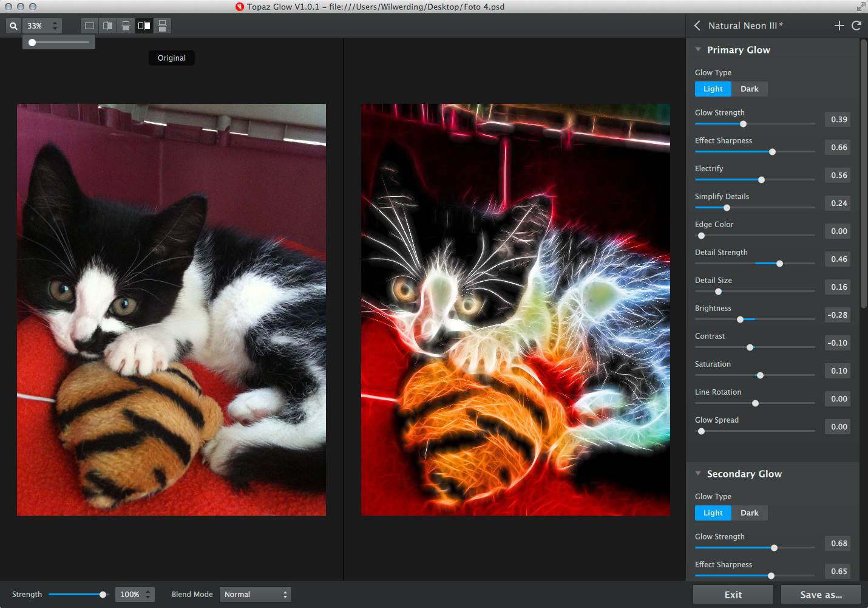
Task: Click the Save as... button
Action: tap(821, 595)
